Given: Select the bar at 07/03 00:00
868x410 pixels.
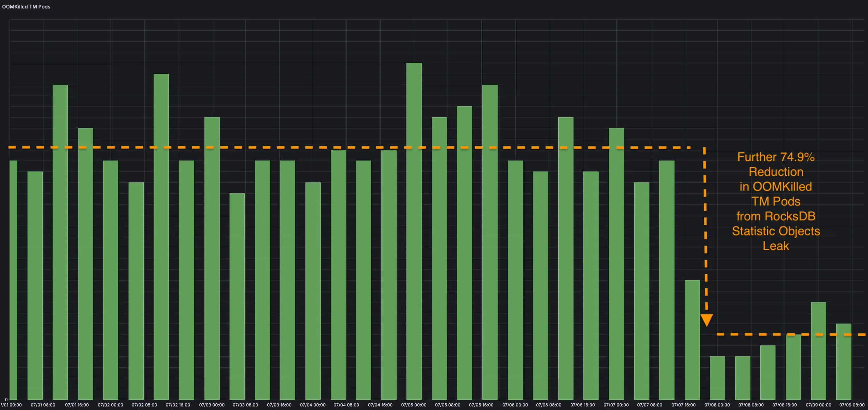Looking at the screenshot, I should (212, 258).
